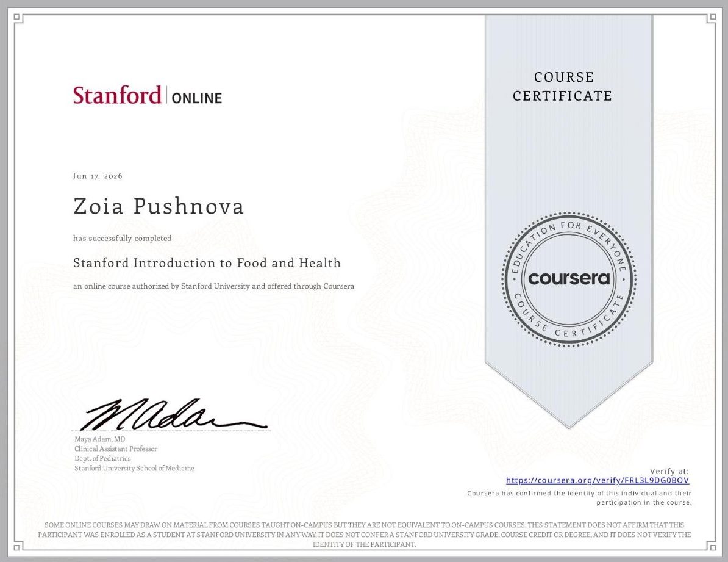Click the 'has successfully completed' text
The height and width of the screenshot is (562, 728).
click(122, 238)
